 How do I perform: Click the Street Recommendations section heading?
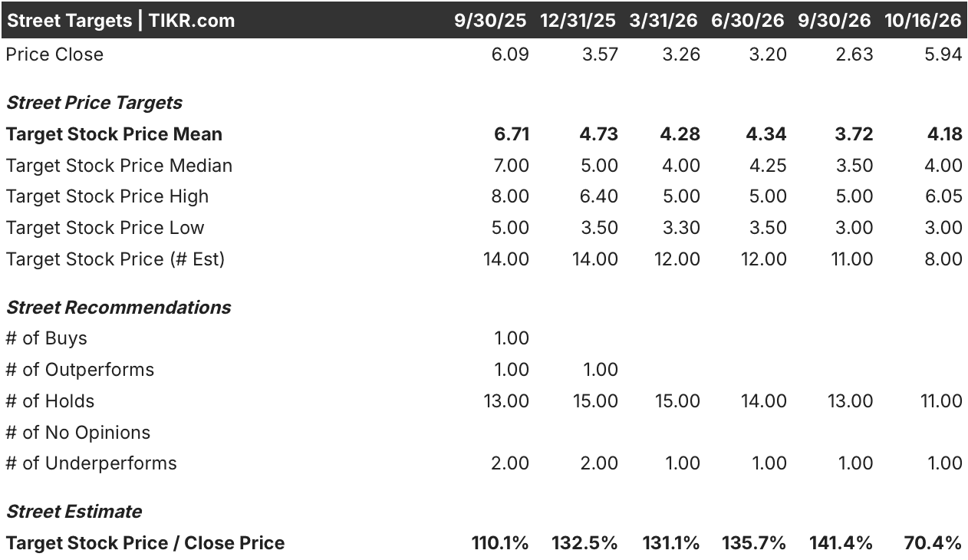118,308
